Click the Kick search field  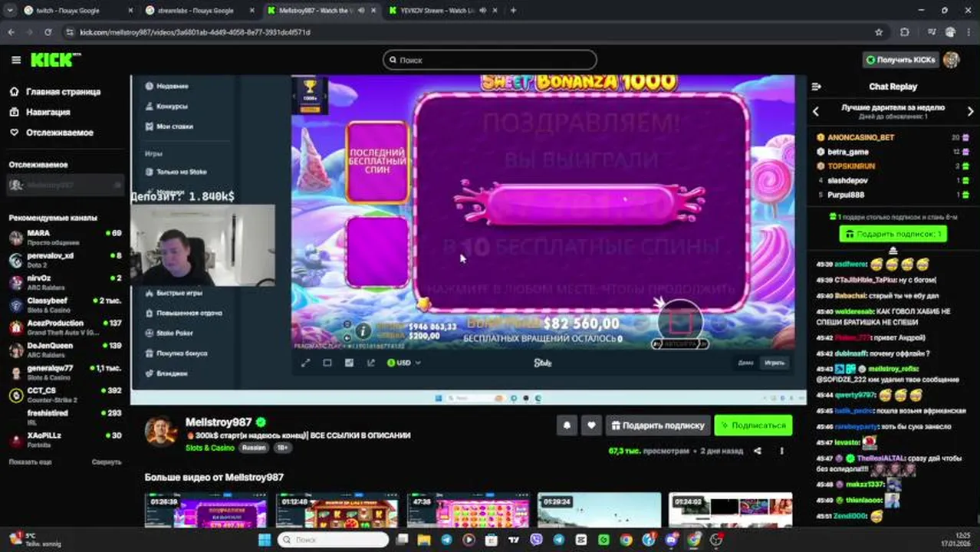pos(490,60)
